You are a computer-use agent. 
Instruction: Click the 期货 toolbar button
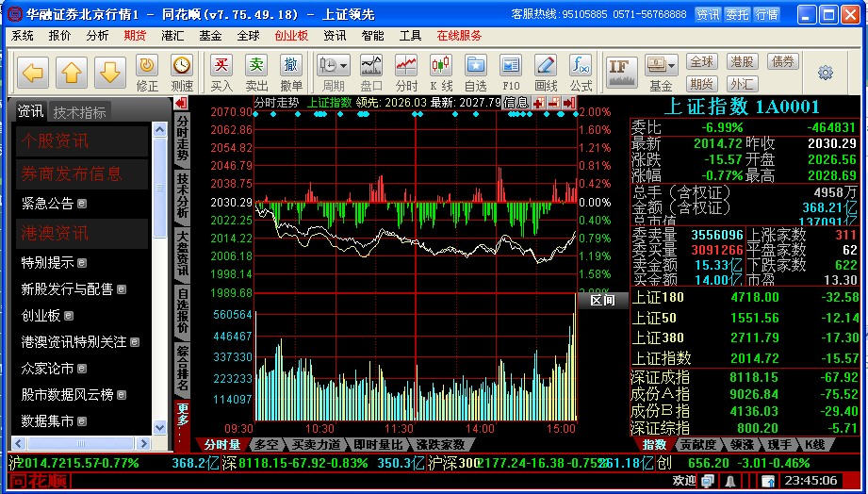pos(702,84)
